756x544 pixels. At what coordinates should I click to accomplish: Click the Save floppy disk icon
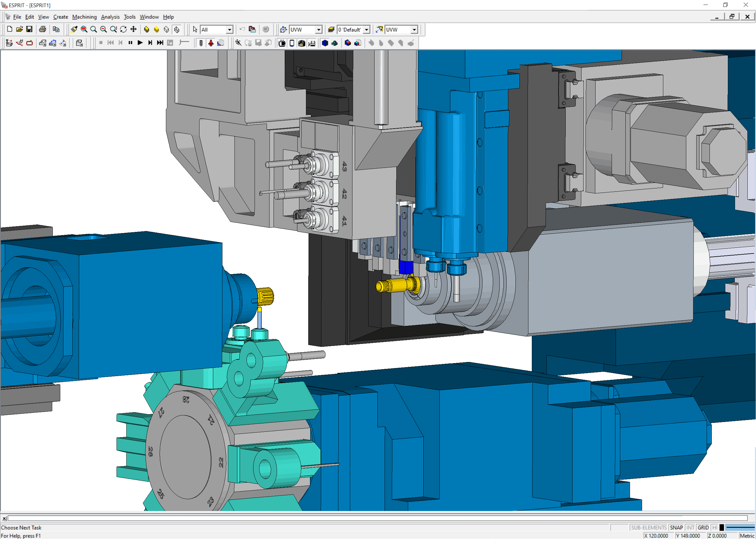coord(29,29)
